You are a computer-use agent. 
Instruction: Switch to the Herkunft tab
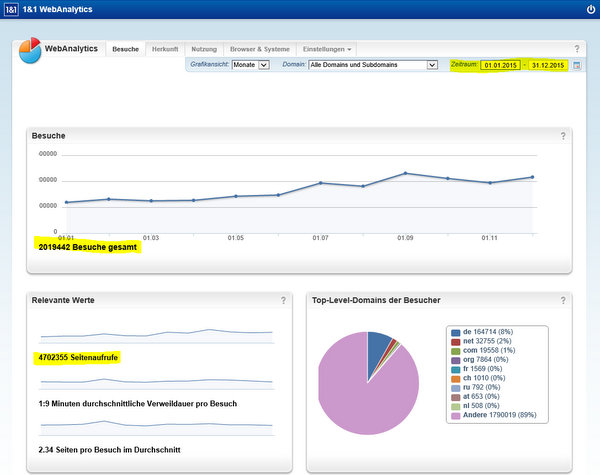click(165, 49)
